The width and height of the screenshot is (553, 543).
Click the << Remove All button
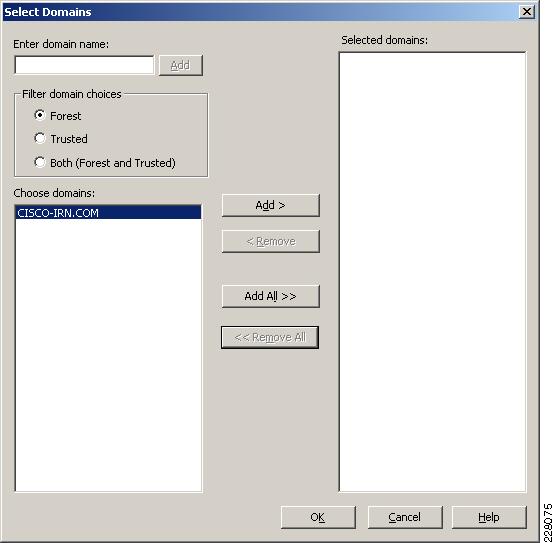(x=270, y=337)
